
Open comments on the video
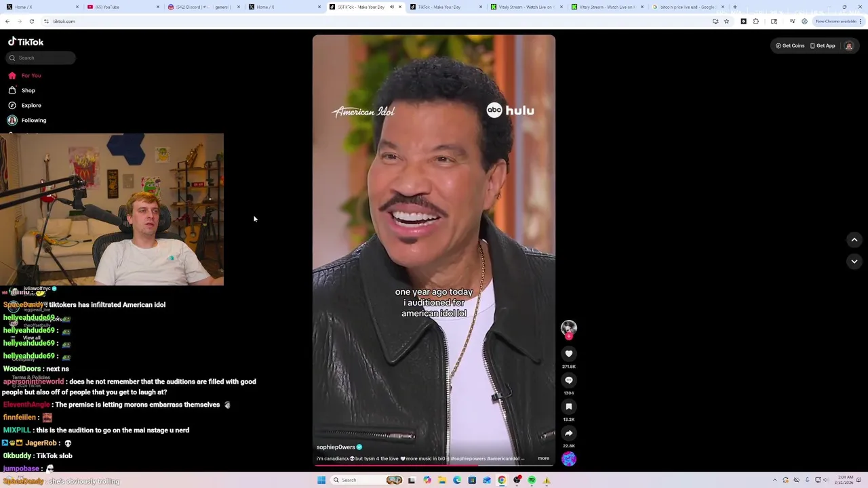click(x=569, y=380)
